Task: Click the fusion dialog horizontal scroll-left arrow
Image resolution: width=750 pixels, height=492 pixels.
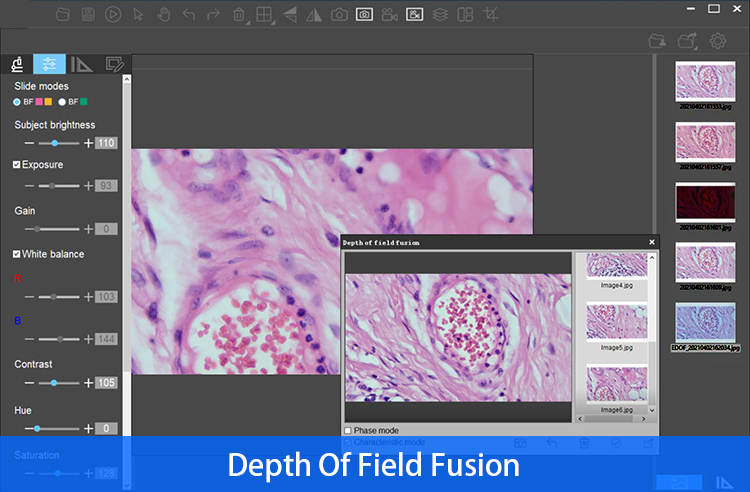Action: (x=580, y=419)
